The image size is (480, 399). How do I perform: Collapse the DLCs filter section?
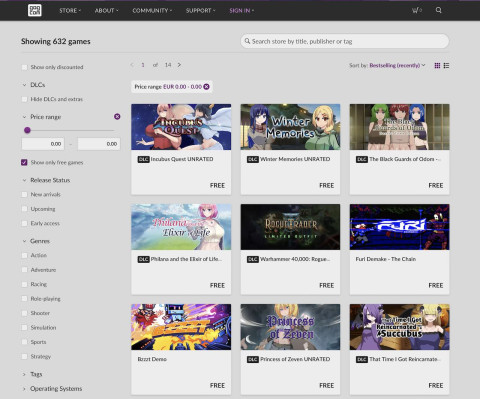[34, 85]
